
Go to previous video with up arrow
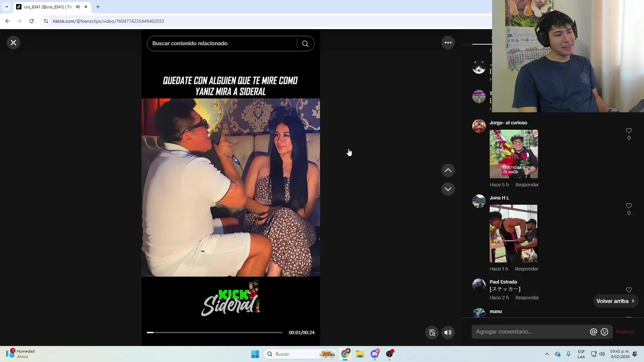[x=448, y=170]
